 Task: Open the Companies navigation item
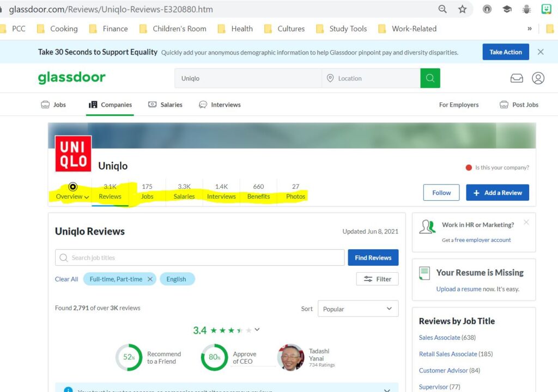110,105
